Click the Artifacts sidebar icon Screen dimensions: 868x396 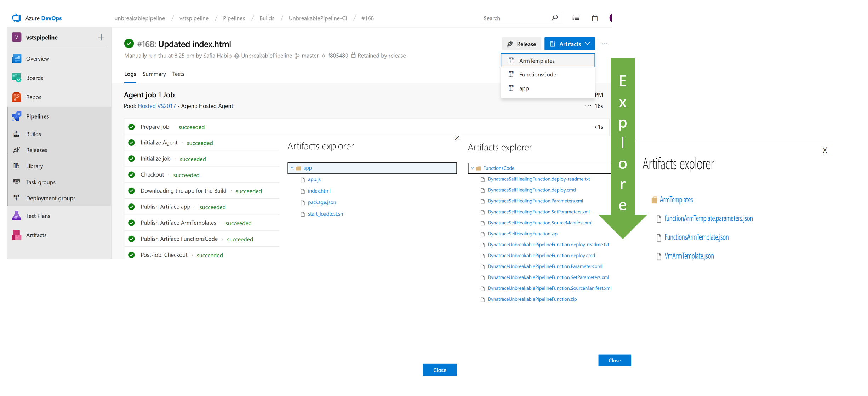[16, 235]
